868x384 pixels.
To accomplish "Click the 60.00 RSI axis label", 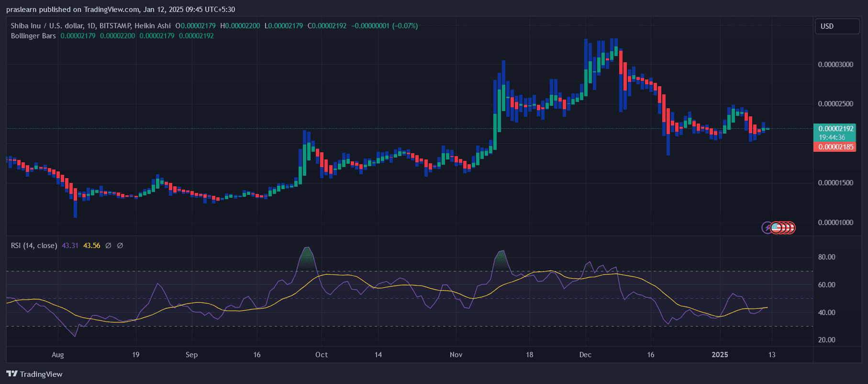I will point(826,285).
